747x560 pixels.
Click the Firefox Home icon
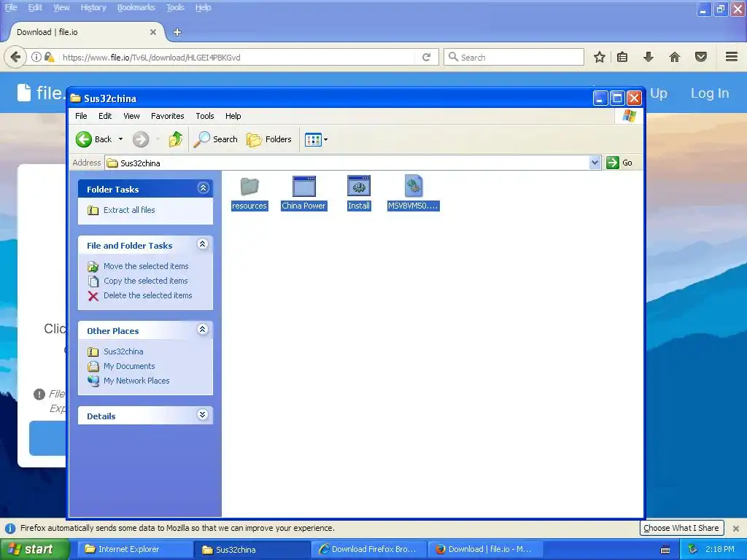tap(675, 57)
